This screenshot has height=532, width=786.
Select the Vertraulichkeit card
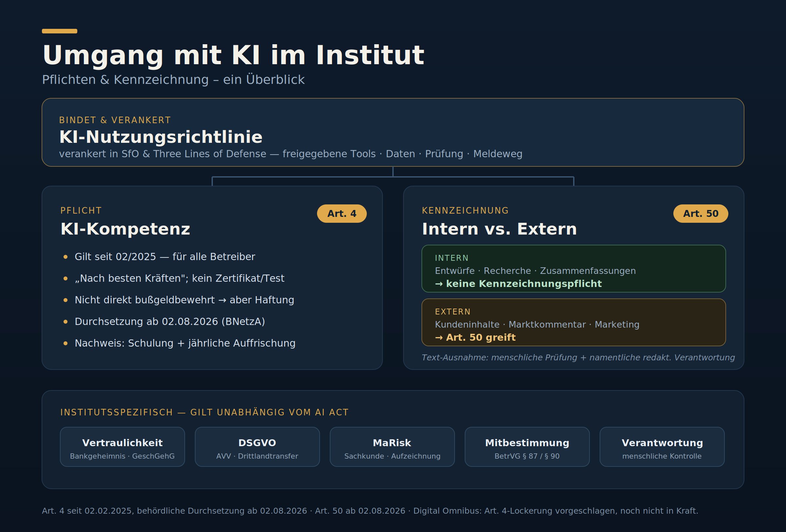tap(122, 447)
